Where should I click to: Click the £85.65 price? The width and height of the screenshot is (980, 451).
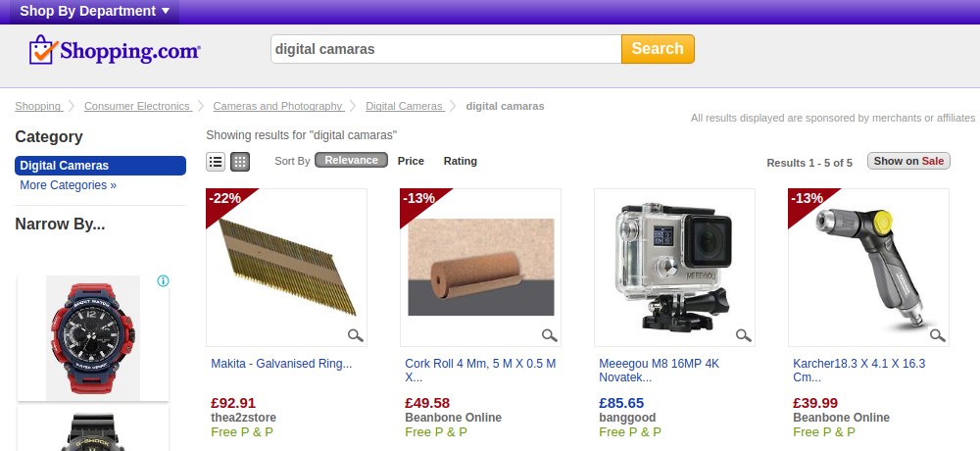621,403
